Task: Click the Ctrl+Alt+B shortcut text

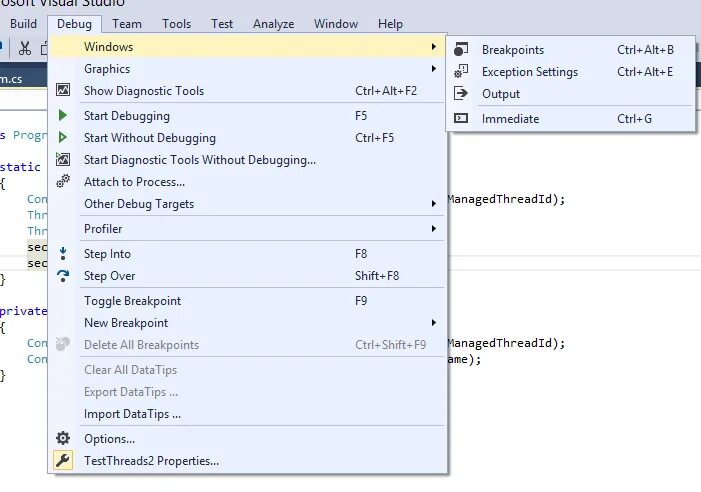Action: point(645,49)
